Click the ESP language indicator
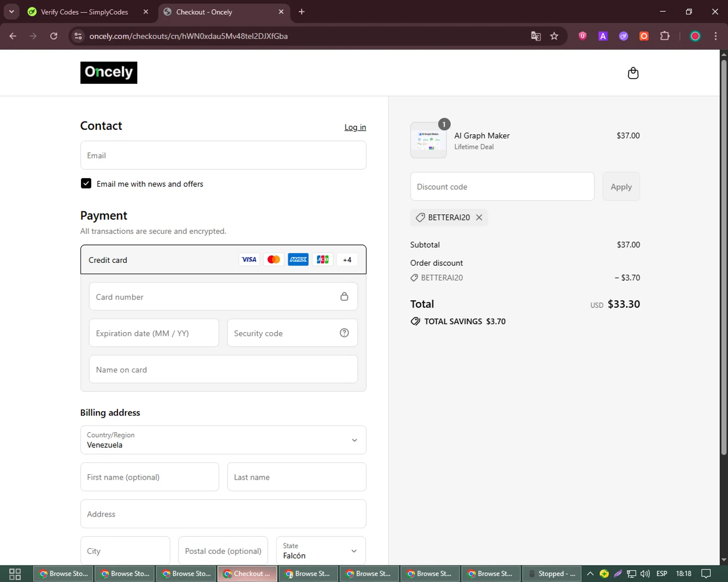Image resolution: width=728 pixels, height=582 pixels. pos(662,574)
